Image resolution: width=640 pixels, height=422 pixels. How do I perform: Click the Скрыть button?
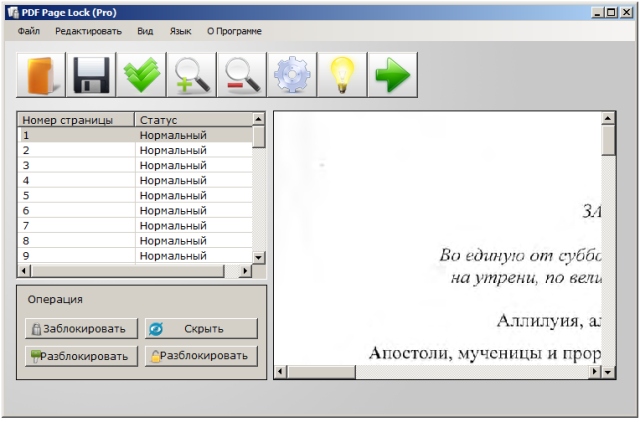pyautogui.click(x=202, y=329)
